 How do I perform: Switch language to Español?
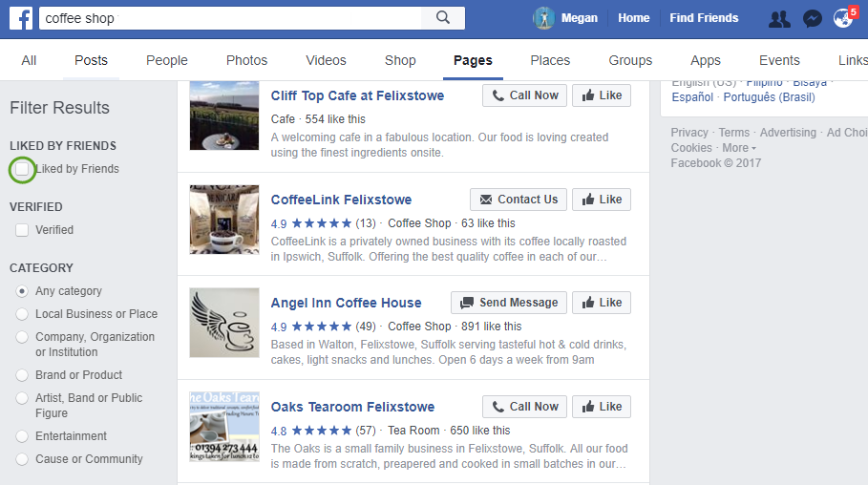click(692, 97)
